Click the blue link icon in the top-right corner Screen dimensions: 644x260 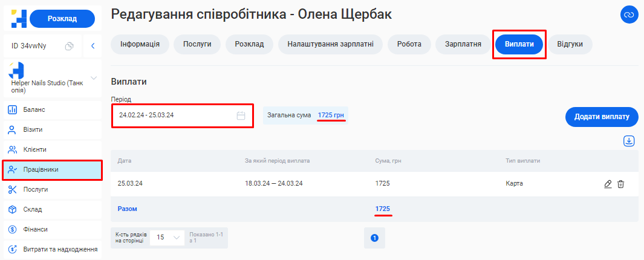[629, 15]
